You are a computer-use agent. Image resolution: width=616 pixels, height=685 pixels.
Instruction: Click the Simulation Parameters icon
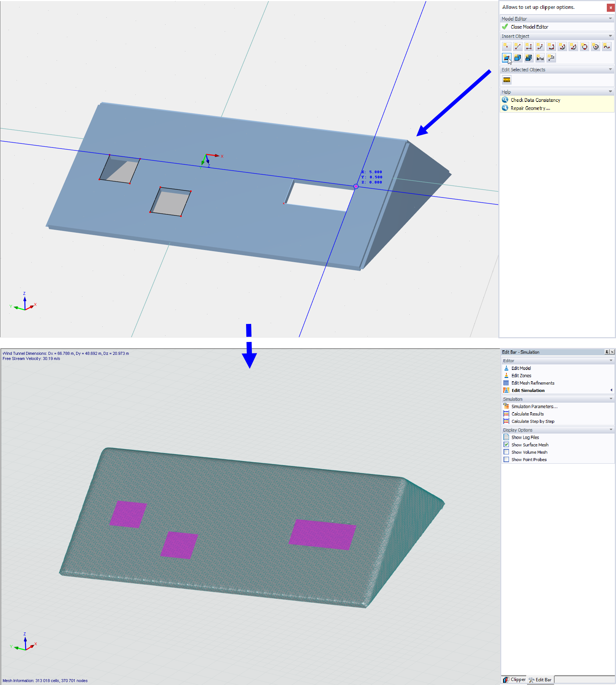(x=506, y=406)
